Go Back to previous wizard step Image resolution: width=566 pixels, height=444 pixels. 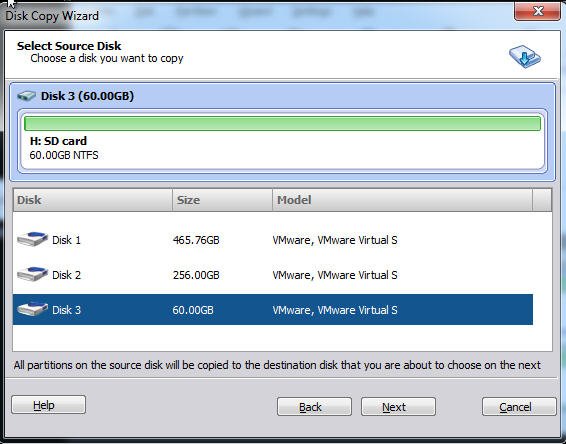point(314,407)
